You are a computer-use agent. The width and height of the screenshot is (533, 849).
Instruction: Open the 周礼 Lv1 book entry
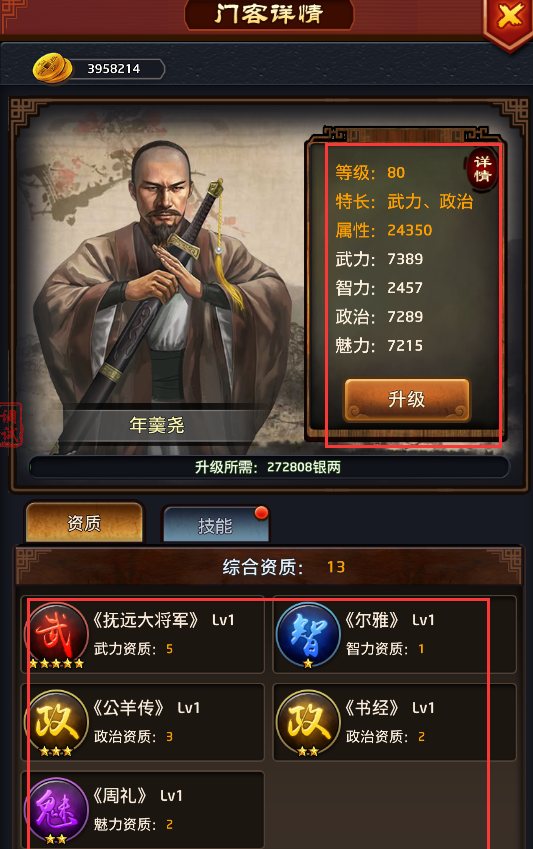143,809
